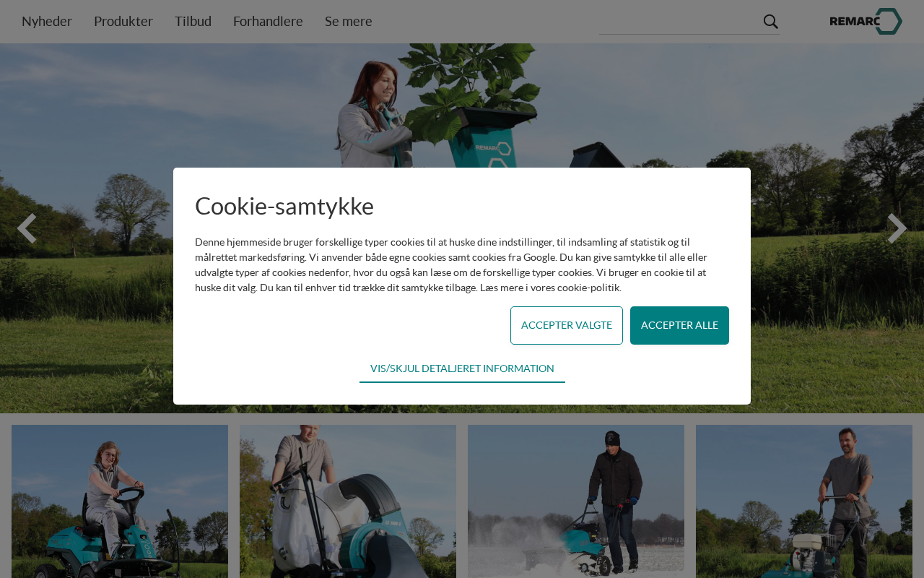The width and height of the screenshot is (924, 578).
Task: Select the Tilbud navigation link
Action: pos(193,21)
